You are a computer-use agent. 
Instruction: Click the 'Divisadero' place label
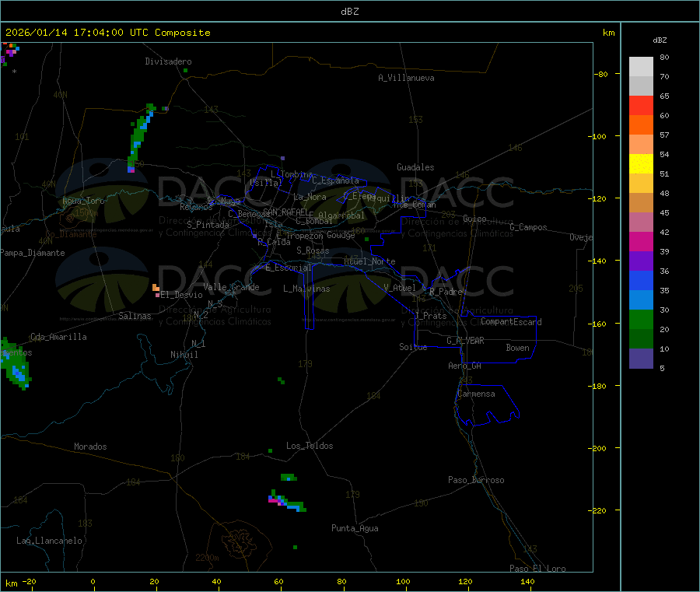(168, 61)
